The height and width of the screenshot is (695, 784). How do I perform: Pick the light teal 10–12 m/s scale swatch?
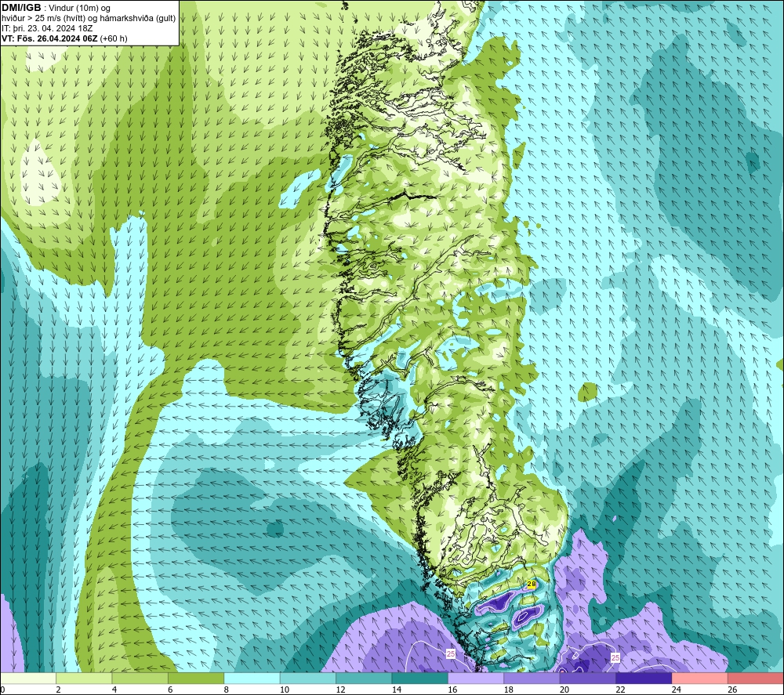tap(308, 678)
